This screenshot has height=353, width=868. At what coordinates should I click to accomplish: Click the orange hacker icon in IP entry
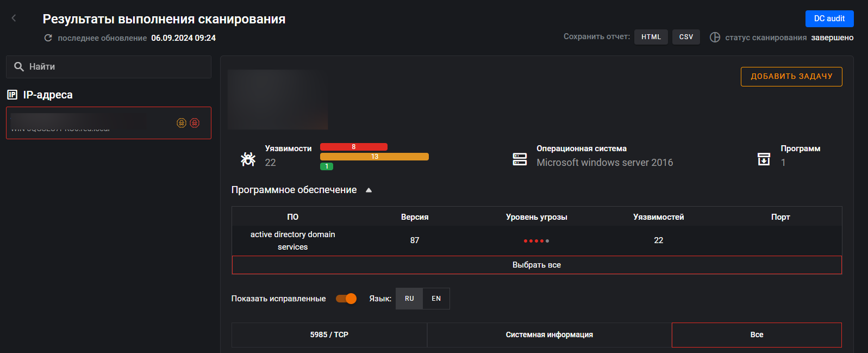point(182,123)
